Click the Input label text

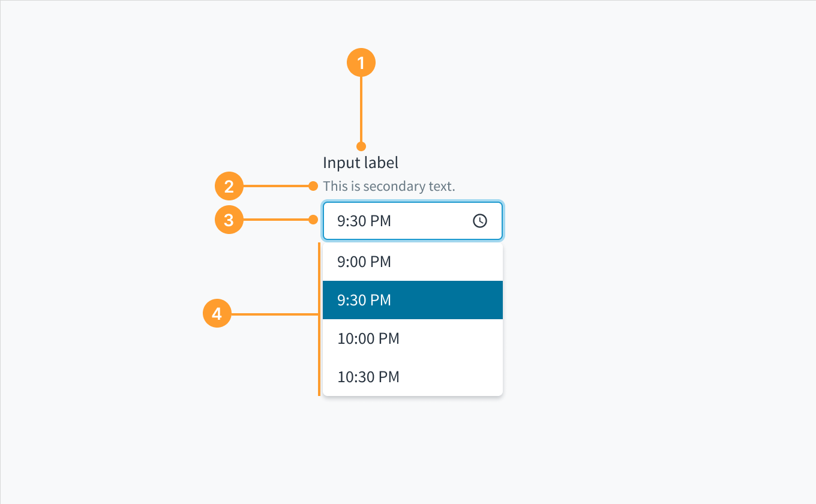[x=360, y=163]
